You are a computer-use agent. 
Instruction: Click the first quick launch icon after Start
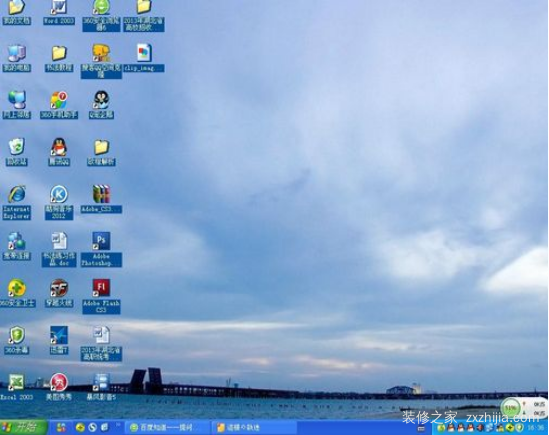[61, 427]
